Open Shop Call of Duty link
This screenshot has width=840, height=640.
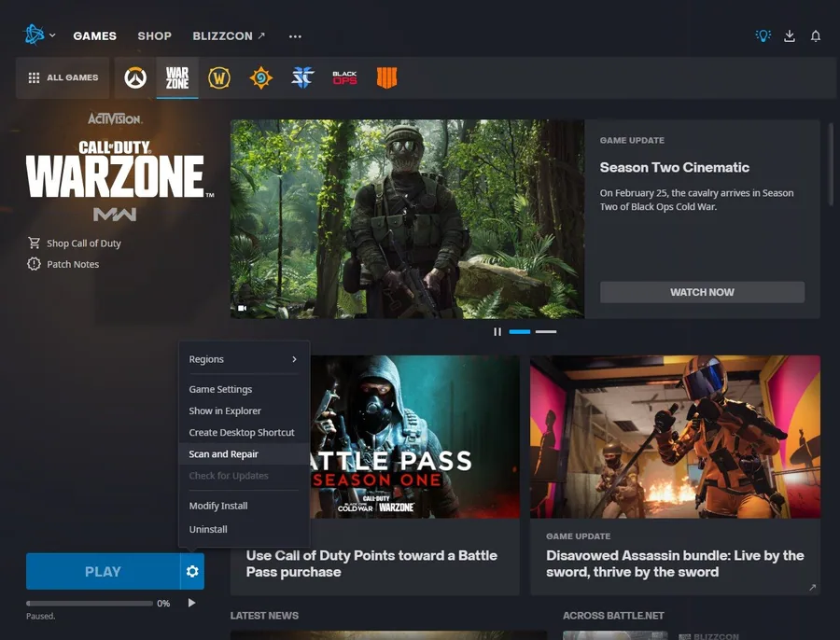pyautogui.click(x=75, y=243)
